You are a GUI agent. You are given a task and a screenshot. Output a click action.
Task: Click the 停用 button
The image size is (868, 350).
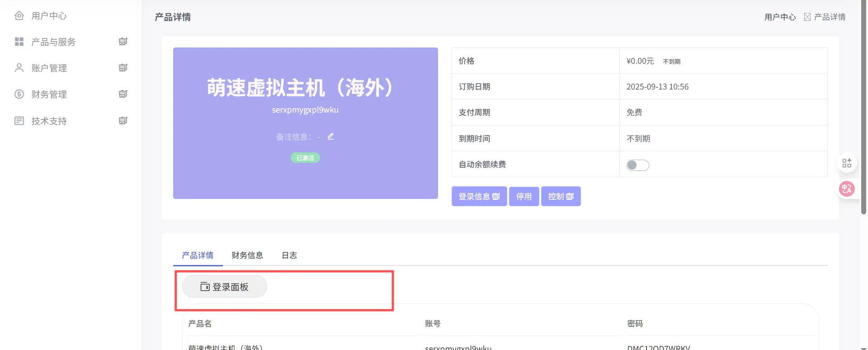[x=524, y=196]
